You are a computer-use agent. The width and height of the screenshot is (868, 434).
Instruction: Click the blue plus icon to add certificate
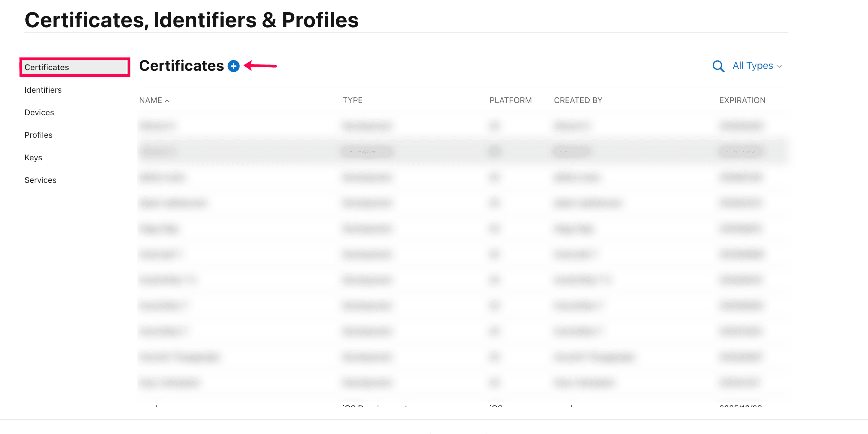[233, 66]
